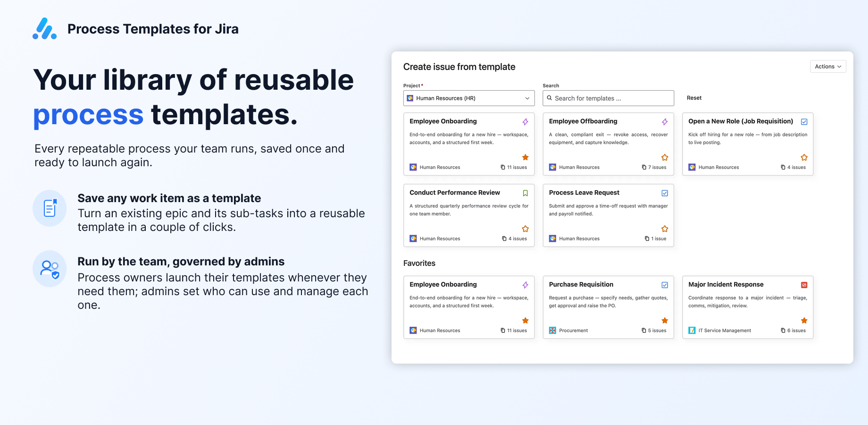The height and width of the screenshot is (425, 868).
Task: Click the 1 issue icon on Process Leave Request
Action: 647,238
